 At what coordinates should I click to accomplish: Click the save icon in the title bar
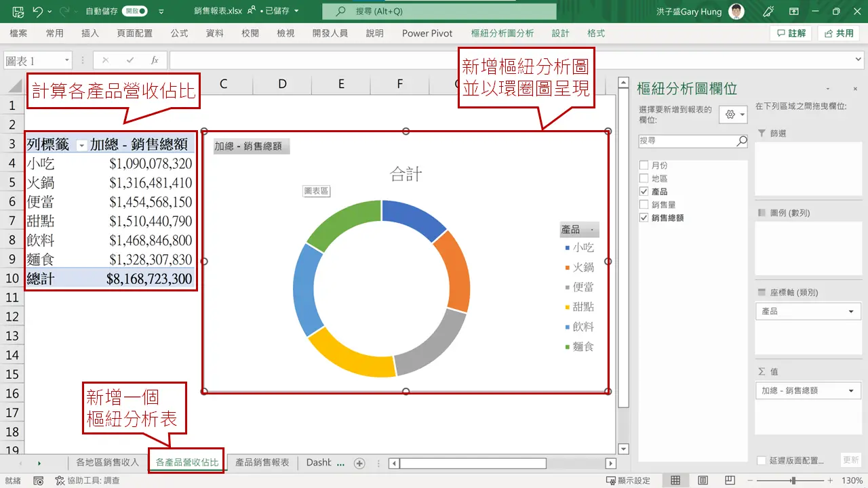(x=18, y=12)
